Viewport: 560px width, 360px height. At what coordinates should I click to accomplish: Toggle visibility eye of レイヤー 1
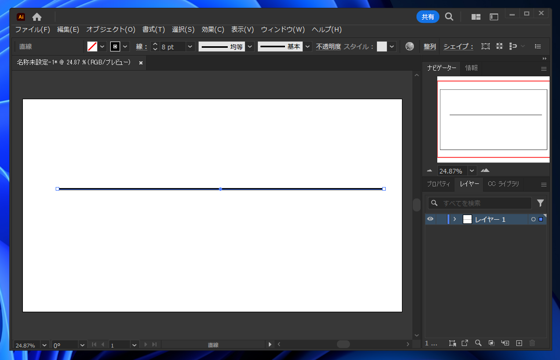[430, 219]
